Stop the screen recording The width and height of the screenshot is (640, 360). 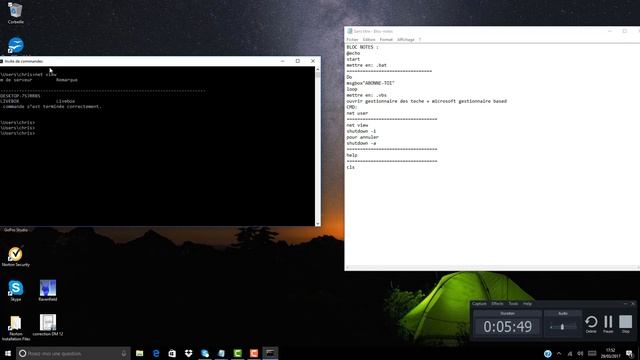[625, 324]
